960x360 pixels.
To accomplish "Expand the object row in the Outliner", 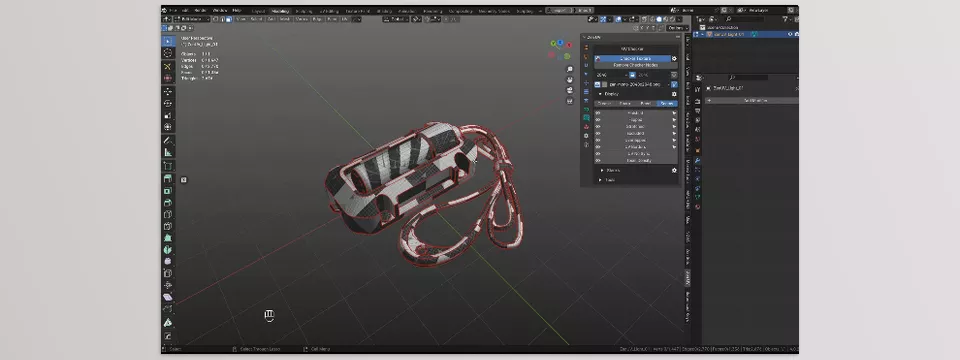I will 702,34.
